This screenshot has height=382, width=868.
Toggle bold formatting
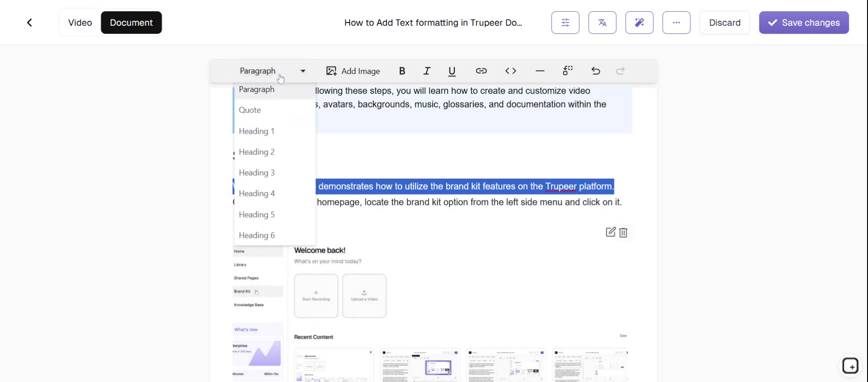(x=402, y=71)
